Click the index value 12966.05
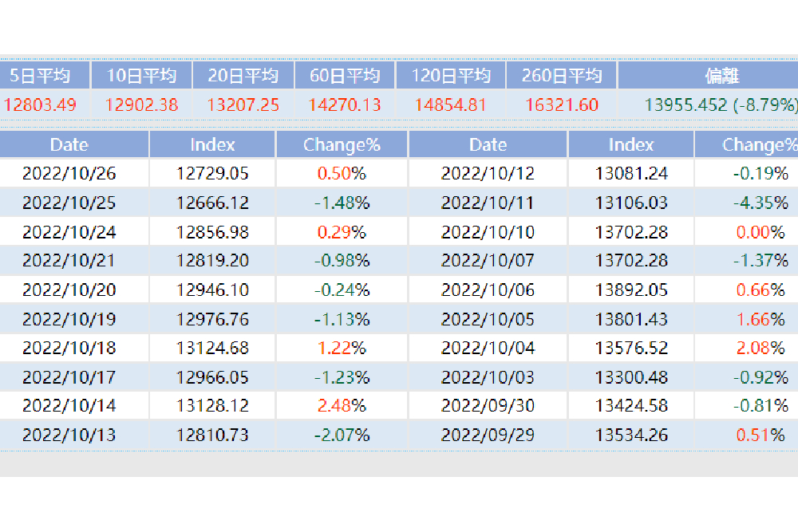The height and width of the screenshot is (532, 798). [x=212, y=377]
